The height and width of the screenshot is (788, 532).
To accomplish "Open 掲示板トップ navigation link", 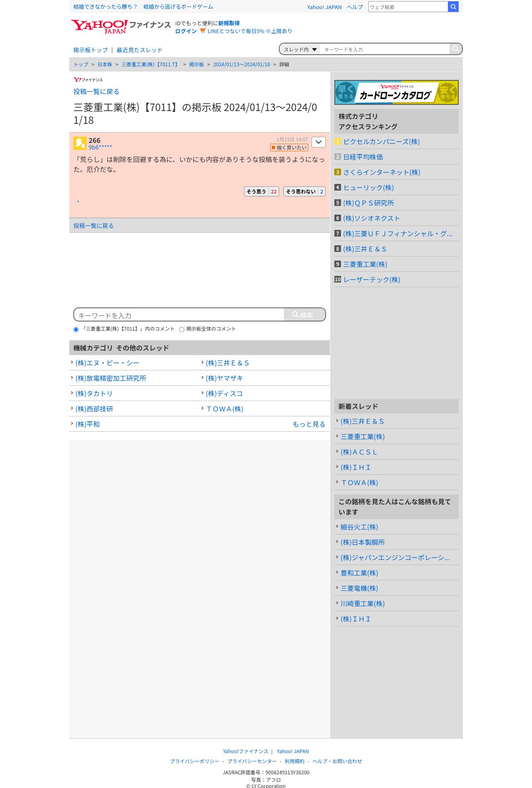I will (90, 50).
